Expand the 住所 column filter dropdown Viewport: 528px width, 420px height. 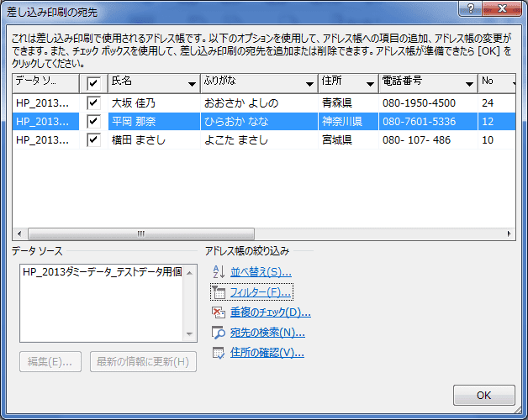pos(369,83)
